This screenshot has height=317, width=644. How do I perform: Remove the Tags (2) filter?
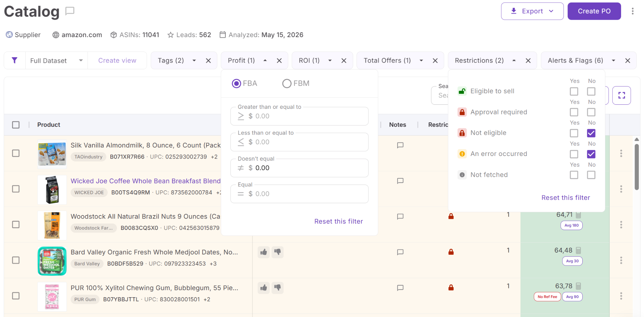click(208, 61)
